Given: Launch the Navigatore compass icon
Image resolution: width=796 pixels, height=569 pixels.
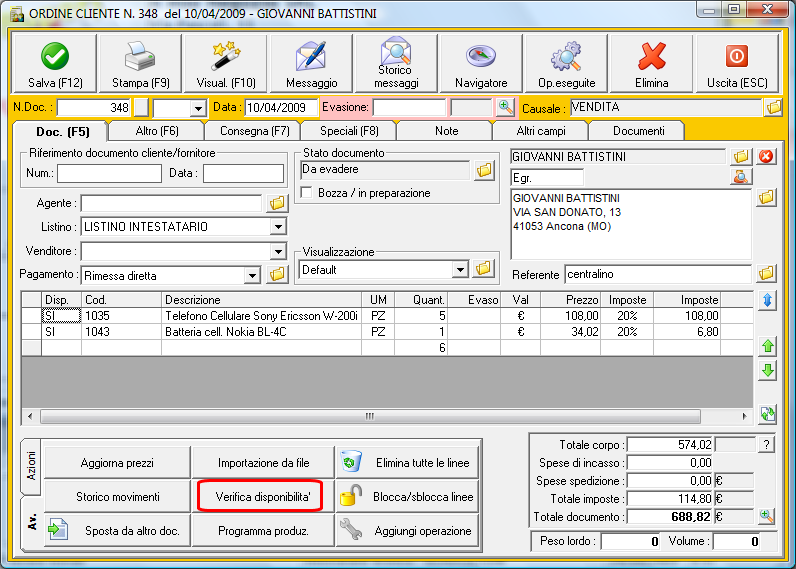Looking at the screenshot, I should click(481, 56).
